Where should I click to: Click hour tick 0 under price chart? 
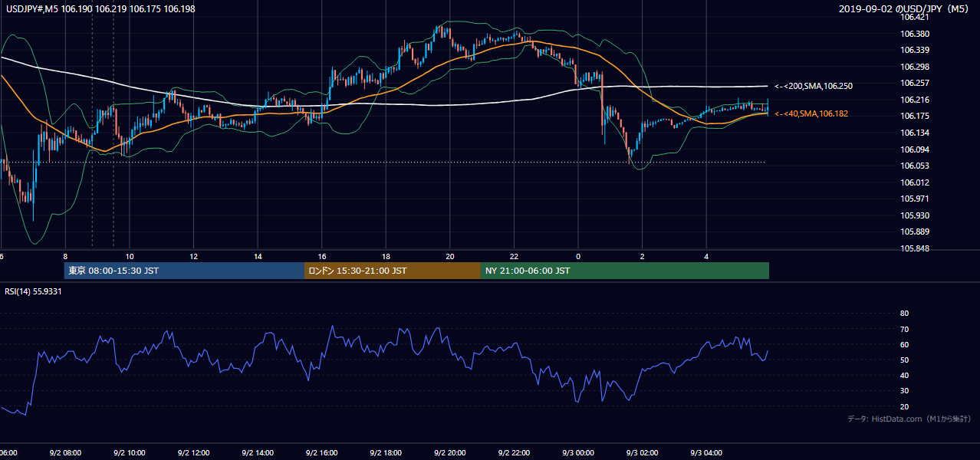click(x=578, y=257)
